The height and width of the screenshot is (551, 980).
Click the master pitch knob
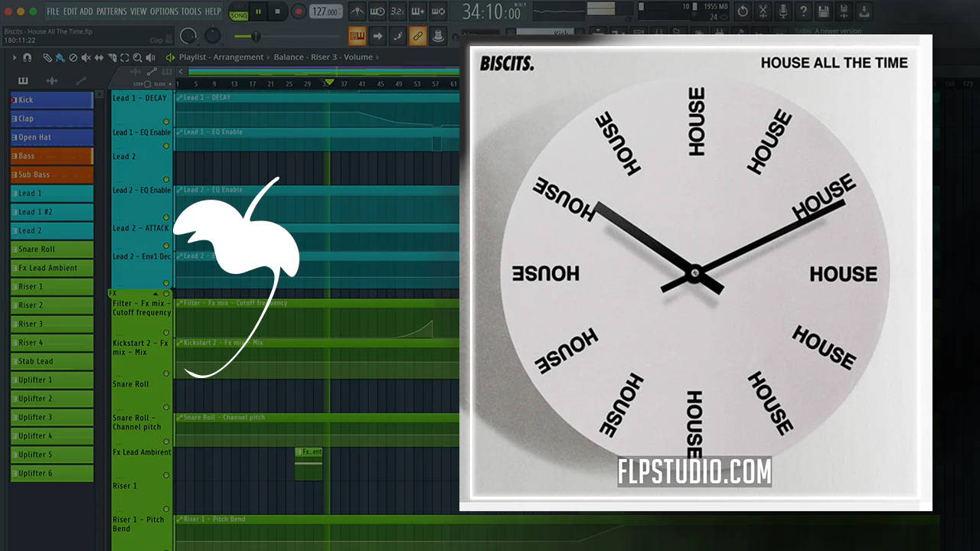212,36
